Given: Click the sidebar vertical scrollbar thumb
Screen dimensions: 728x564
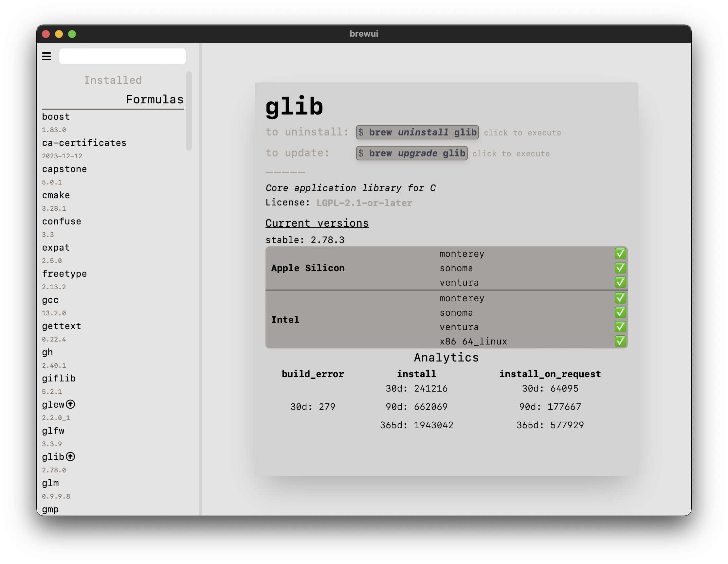Looking at the screenshot, I should tap(189, 111).
